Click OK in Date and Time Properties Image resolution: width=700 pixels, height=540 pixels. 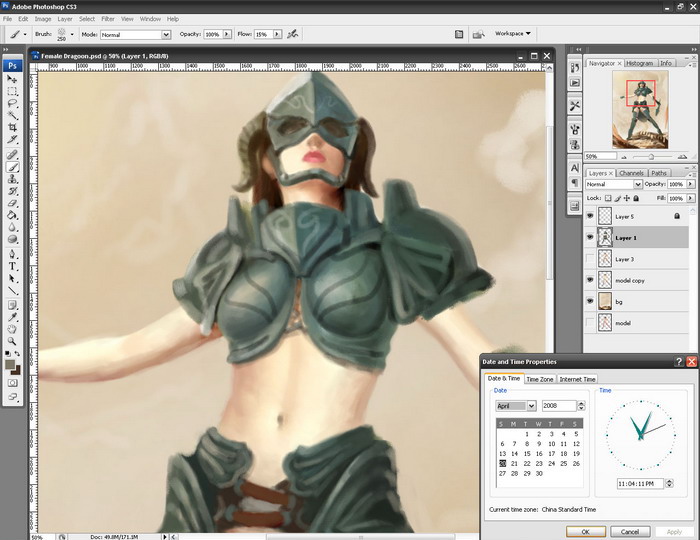click(586, 532)
